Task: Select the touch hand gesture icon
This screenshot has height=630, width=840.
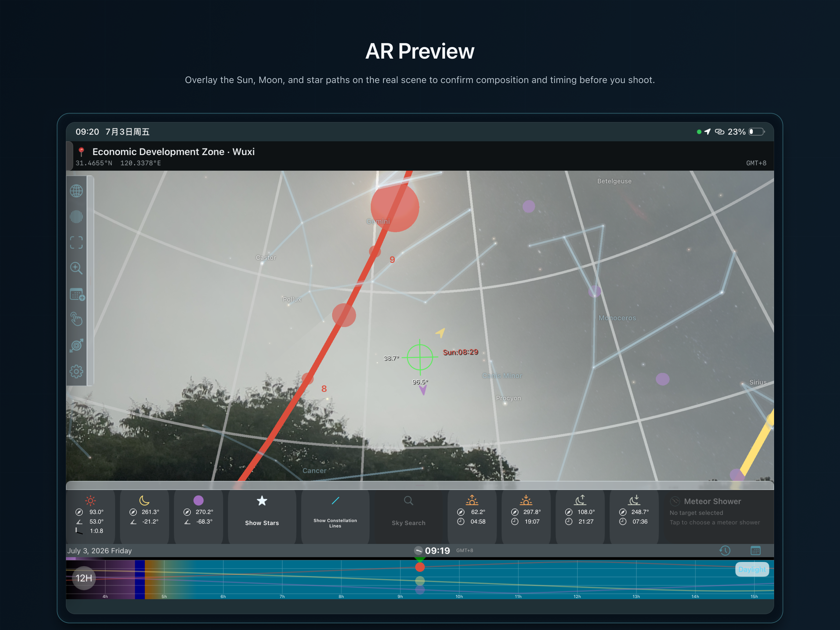Action: [x=76, y=319]
